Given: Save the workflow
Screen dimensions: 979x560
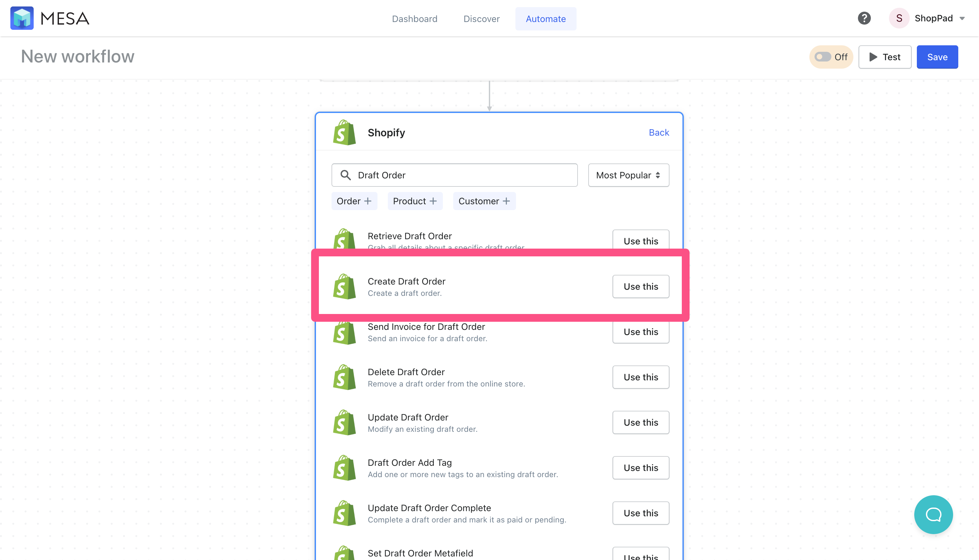Looking at the screenshot, I should click(937, 57).
